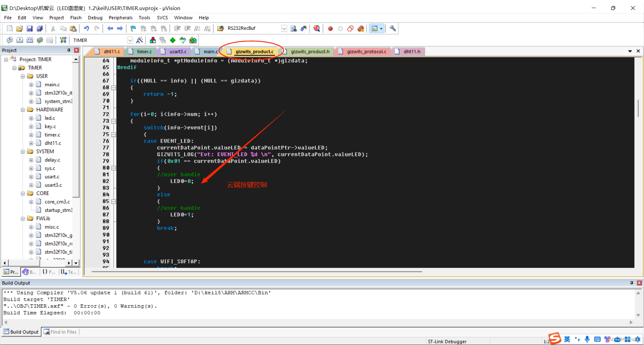Open the window layout dropdown arrow
Viewport: 644px width, 345px height.
click(x=381, y=28)
